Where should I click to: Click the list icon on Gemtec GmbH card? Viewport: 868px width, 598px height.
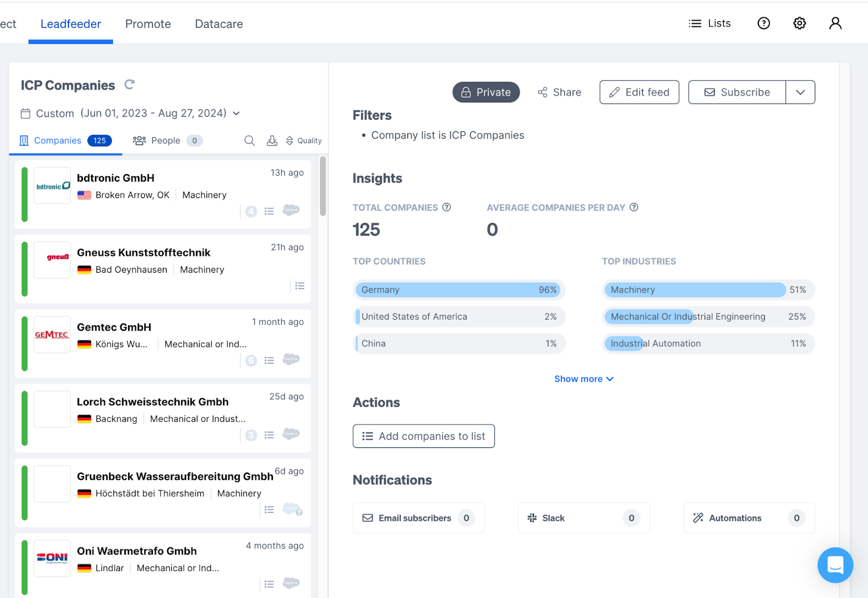pos(269,361)
